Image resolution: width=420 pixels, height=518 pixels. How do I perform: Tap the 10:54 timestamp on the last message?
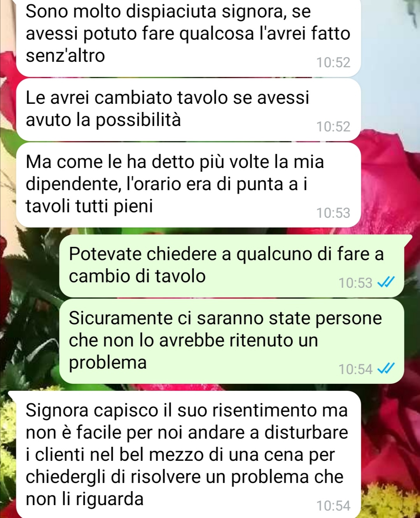point(333,506)
